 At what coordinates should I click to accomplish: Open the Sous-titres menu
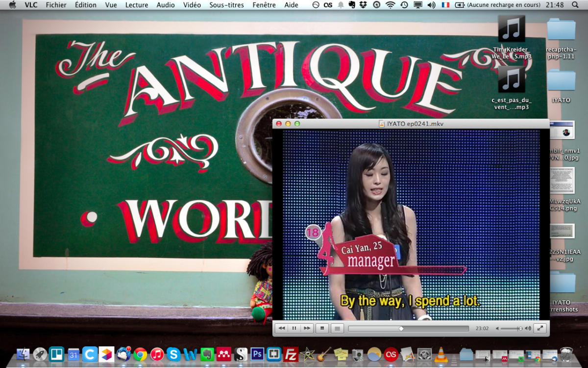pos(226,5)
